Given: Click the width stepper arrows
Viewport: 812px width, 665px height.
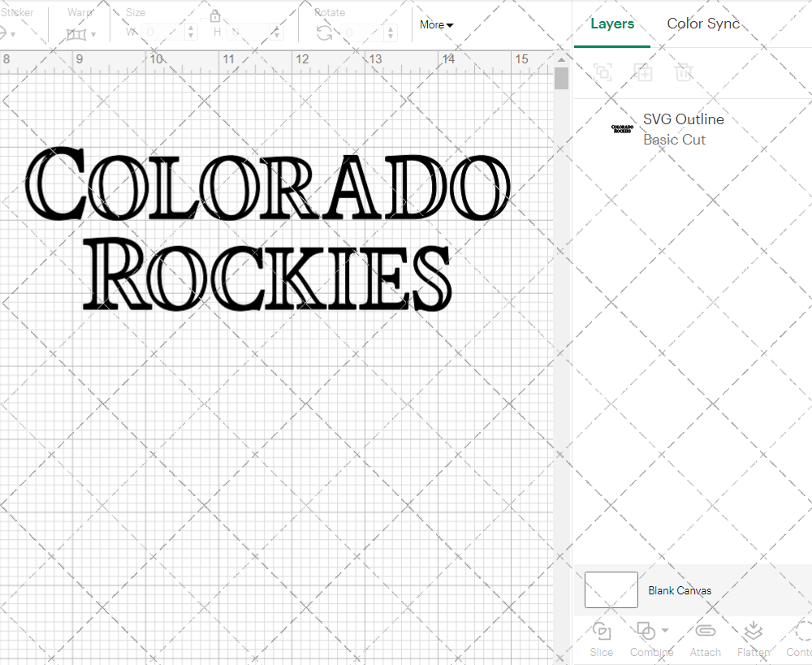Looking at the screenshot, I should pos(191,32).
